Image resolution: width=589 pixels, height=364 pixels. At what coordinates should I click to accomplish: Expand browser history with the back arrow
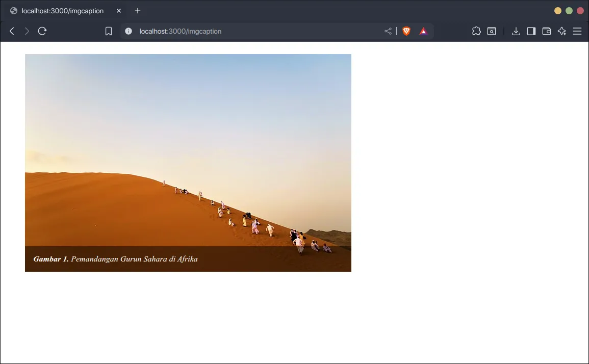coord(11,31)
